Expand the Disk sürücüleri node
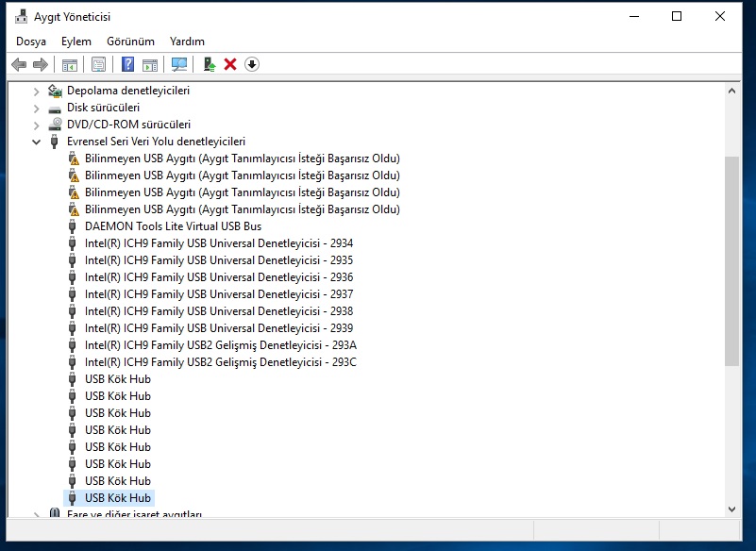 (x=37, y=108)
